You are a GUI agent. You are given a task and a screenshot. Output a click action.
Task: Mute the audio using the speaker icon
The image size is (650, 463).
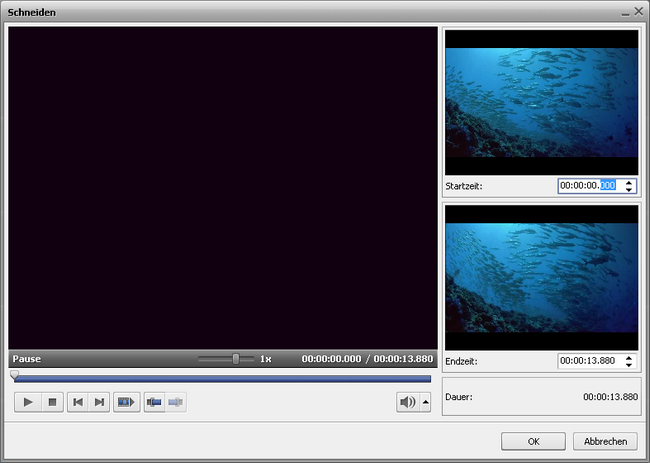click(x=407, y=402)
